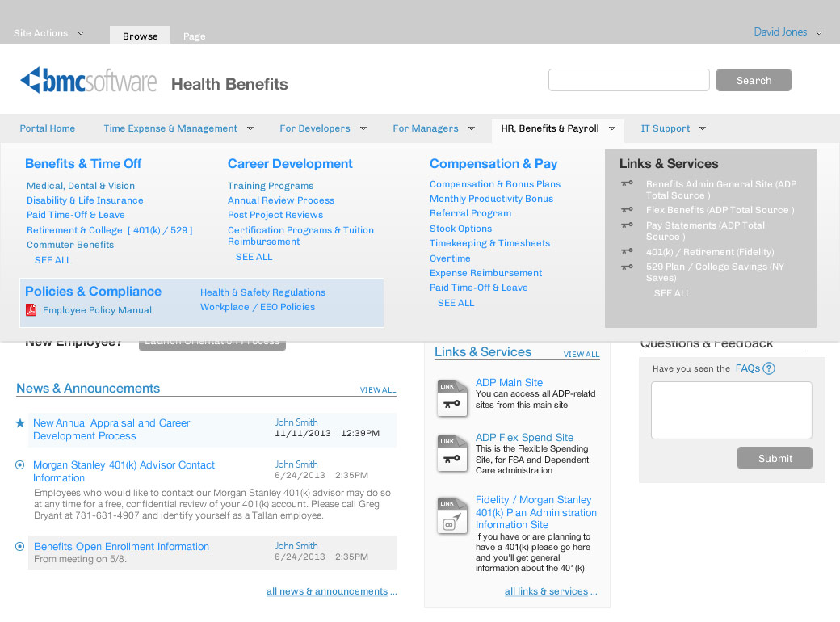Select the bullet next to Morgan Stanley 401(k) news
840x622 pixels.
point(20,464)
